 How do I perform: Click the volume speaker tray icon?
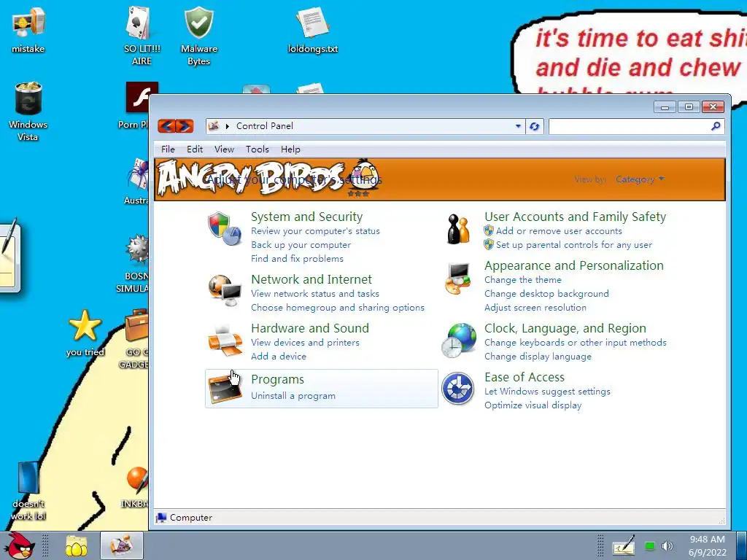(668, 545)
